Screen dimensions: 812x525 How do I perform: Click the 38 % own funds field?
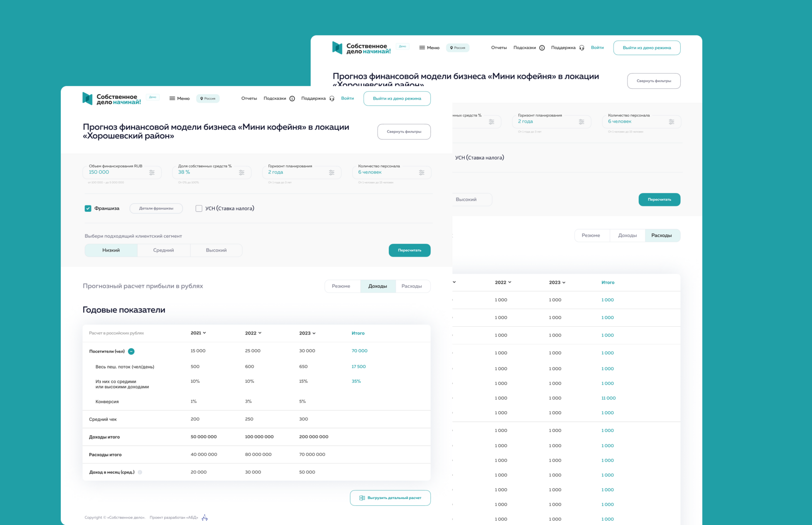click(x=212, y=172)
